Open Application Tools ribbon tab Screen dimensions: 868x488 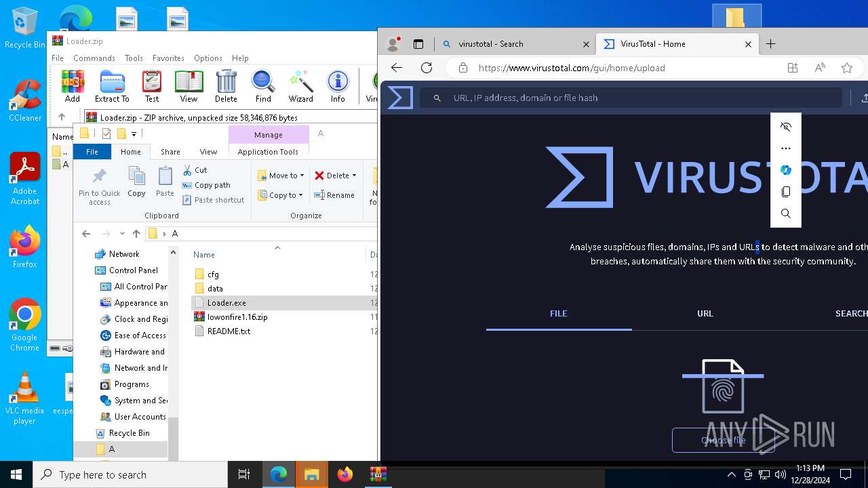tap(268, 152)
